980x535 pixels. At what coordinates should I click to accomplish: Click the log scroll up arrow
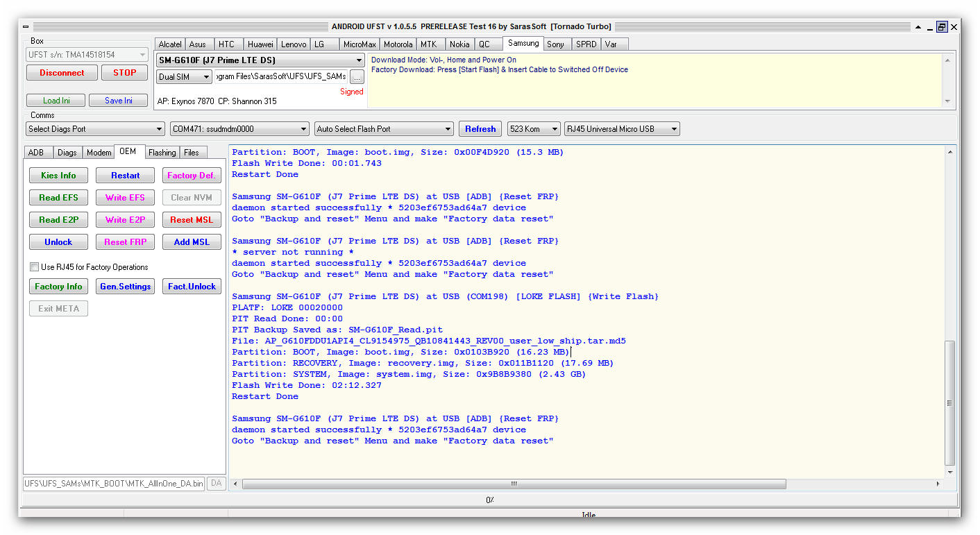tap(950, 152)
